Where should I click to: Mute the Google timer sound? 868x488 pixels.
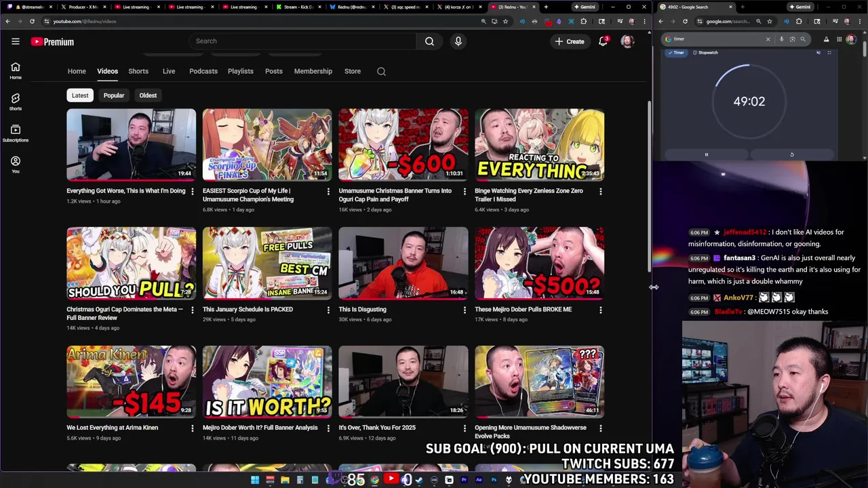coord(818,52)
